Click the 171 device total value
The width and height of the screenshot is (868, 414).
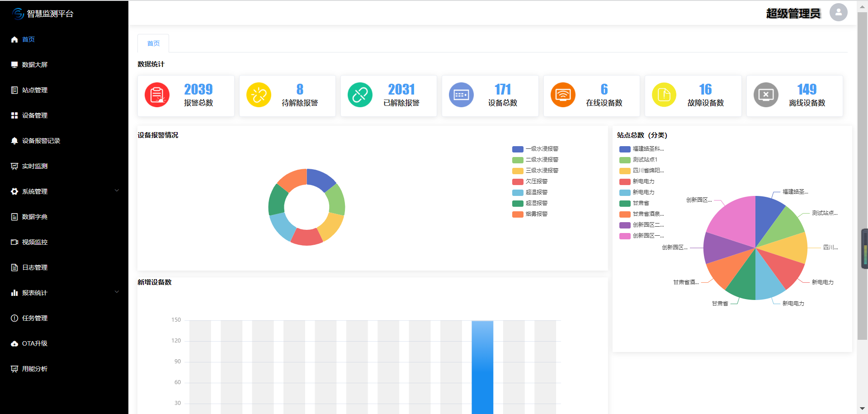503,89
